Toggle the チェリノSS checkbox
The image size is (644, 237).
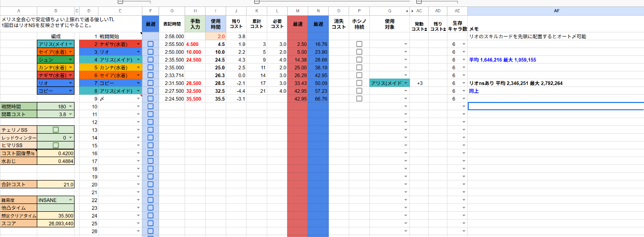tap(56, 130)
